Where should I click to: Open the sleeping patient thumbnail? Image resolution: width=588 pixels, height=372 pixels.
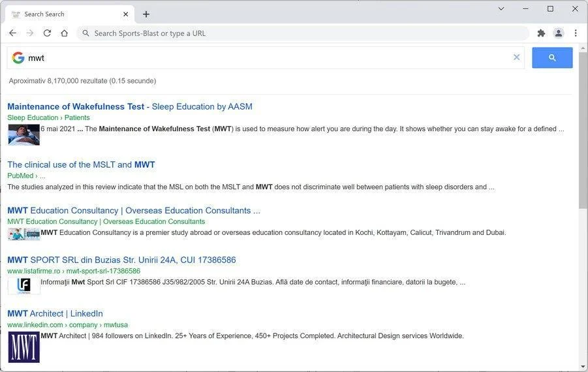[24, 134]
